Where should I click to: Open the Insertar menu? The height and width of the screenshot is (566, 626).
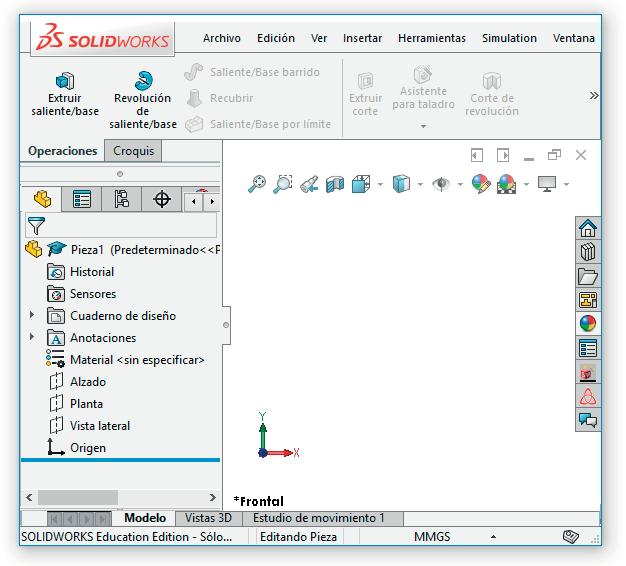[362, 38]
